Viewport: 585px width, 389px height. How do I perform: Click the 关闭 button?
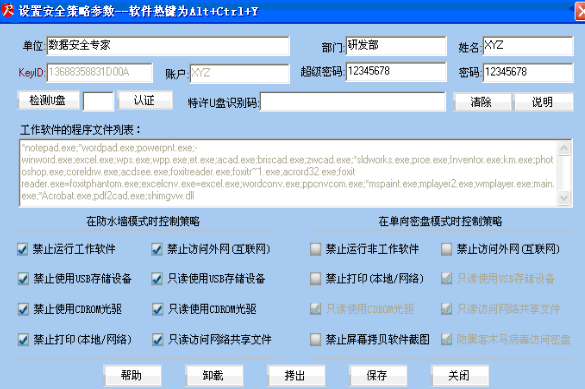click(x=460, y=375)
